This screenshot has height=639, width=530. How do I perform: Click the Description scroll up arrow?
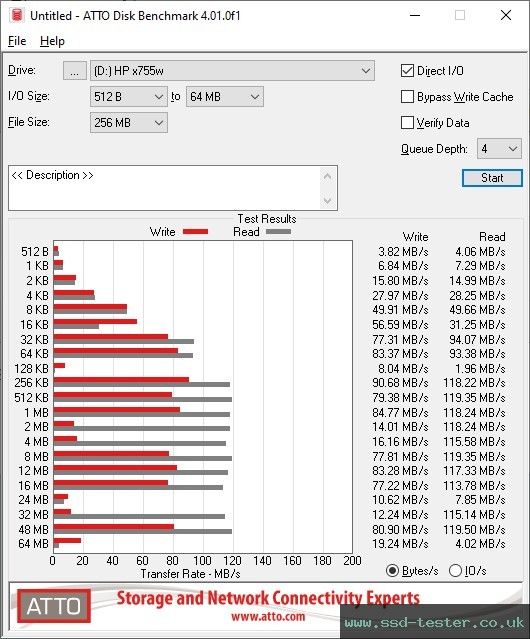pos(328,176)
